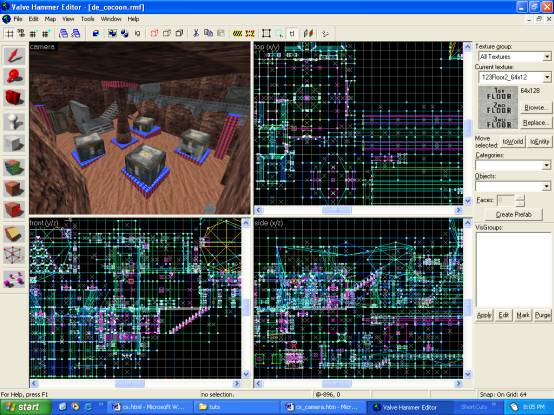Click side (x/z) view horizontal scrollbar thumb
This screenshot has width=554, height=415.
pyautogui.click(x=336, y=384)
